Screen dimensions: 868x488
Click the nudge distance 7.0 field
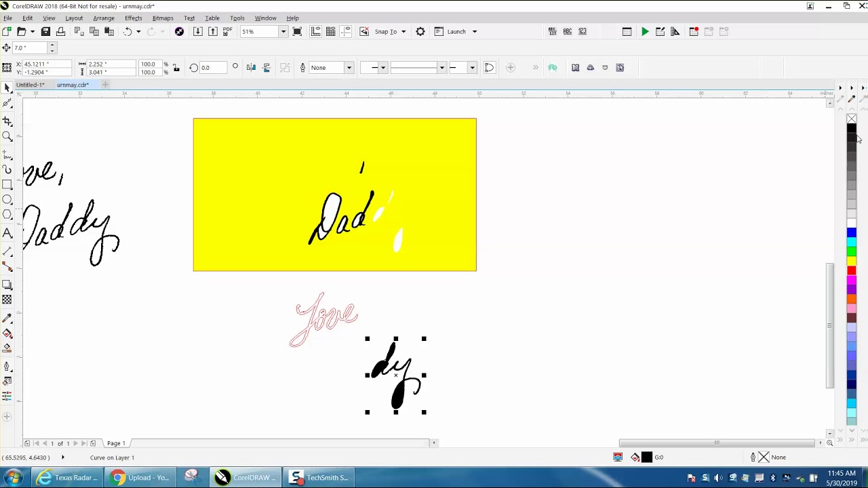(x=30, y=47)
